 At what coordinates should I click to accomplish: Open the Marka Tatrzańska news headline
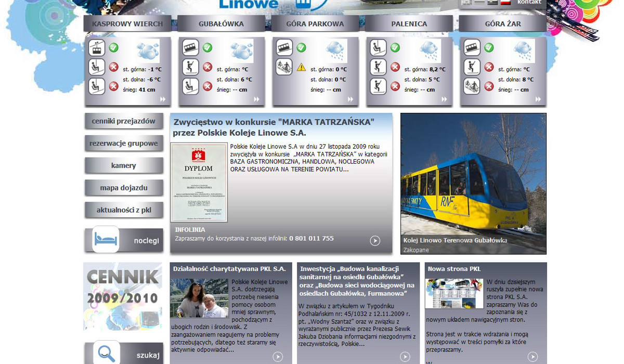coord(274,127)
